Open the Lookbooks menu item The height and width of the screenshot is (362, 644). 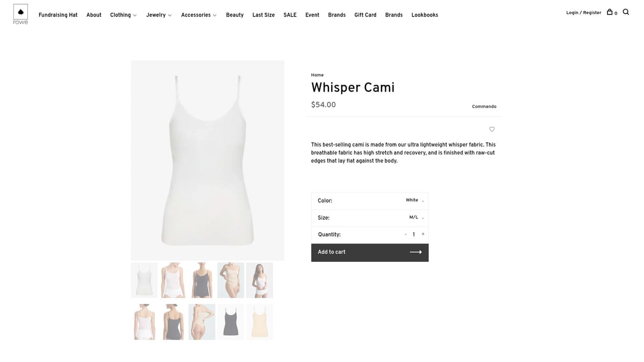[x=425, y=15]
